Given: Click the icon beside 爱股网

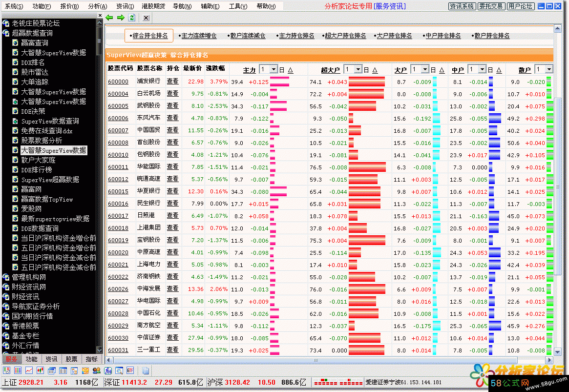Looking at the screenshot, I should click(15, 208).
